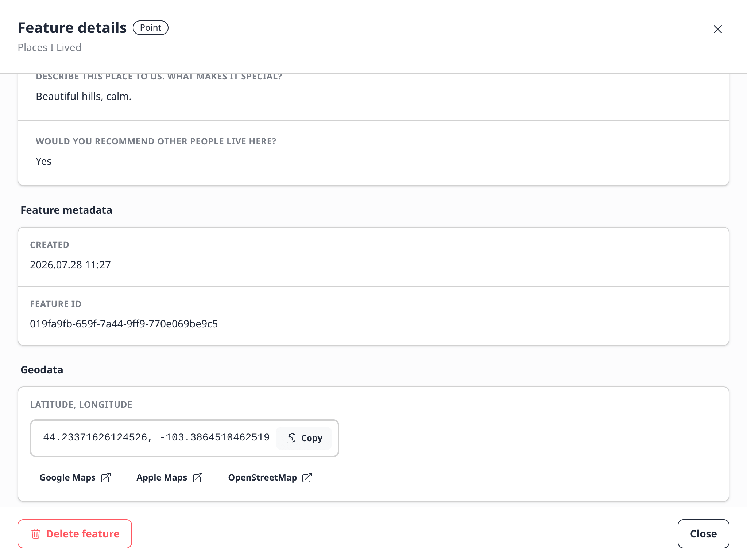This screenshot has width=747, height=560.
Task: Click the "Geodata" heading
Action: click(42, 370)
